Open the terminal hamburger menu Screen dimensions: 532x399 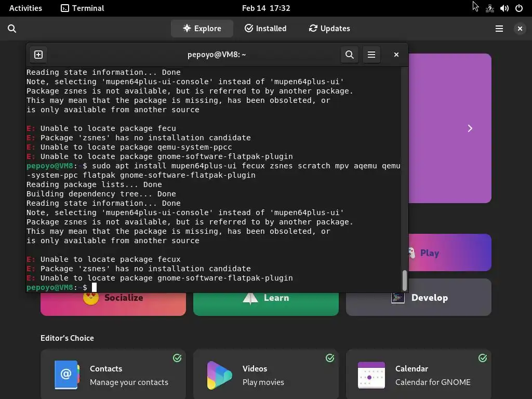click(371, 55)
